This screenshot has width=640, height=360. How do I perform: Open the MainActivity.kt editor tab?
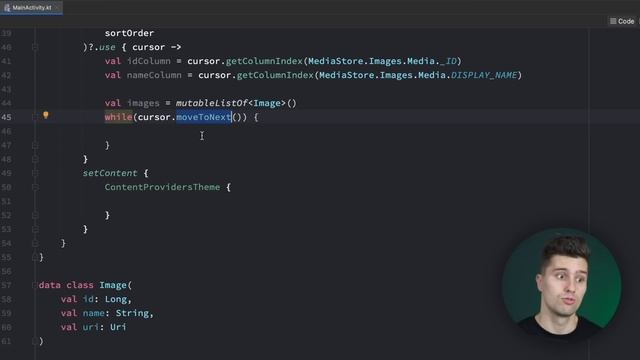tap(31, 7)
